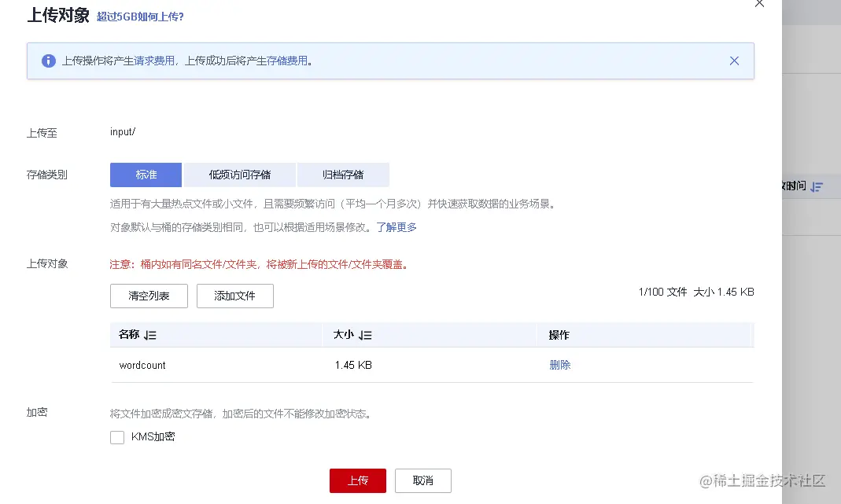Click the blue info icon in banner

pyautogui.click(x=48, y=61)
